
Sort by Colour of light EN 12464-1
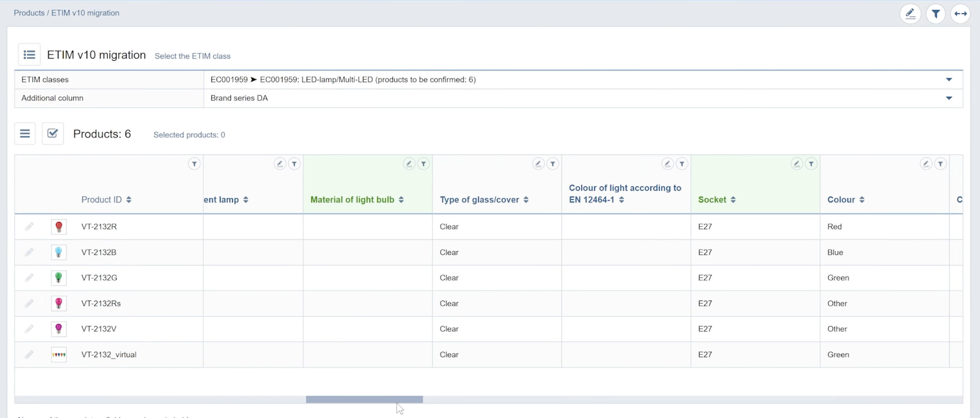tap(621, 200)
